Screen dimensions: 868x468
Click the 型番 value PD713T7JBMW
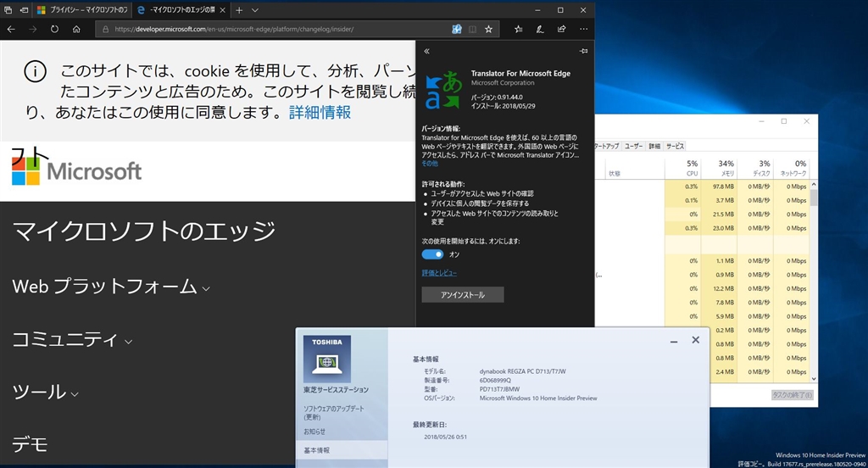click(x=499, y=389)
